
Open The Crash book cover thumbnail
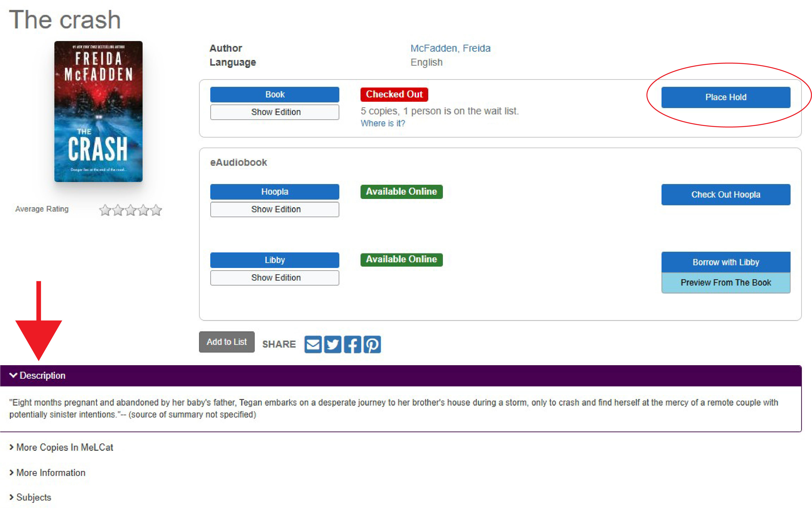98,112
